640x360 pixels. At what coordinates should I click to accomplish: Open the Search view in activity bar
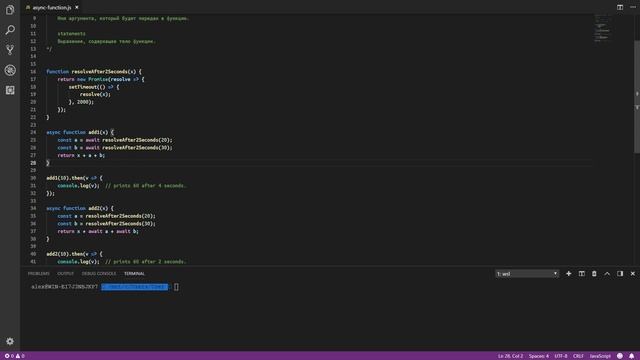click(10, 30)
